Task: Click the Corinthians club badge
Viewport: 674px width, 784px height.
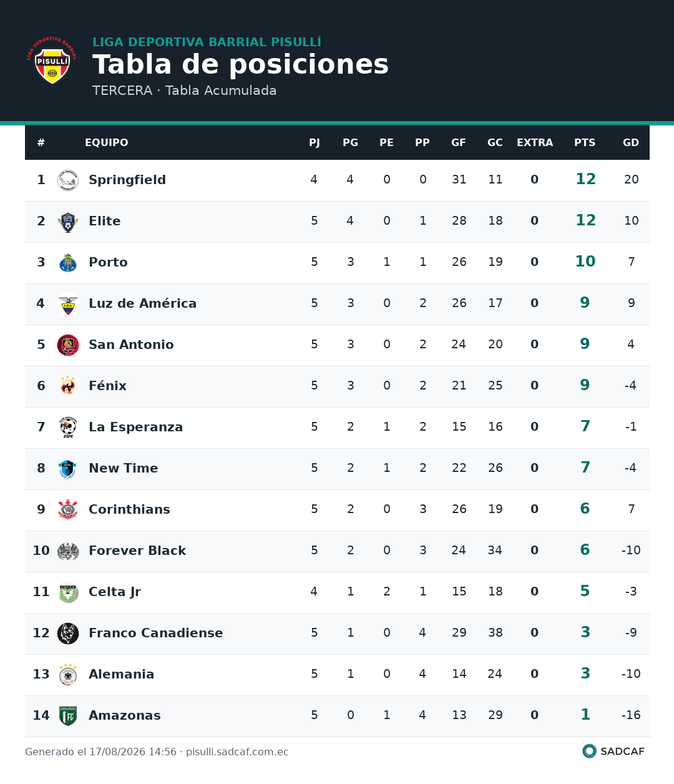Action: click(68, 510)
